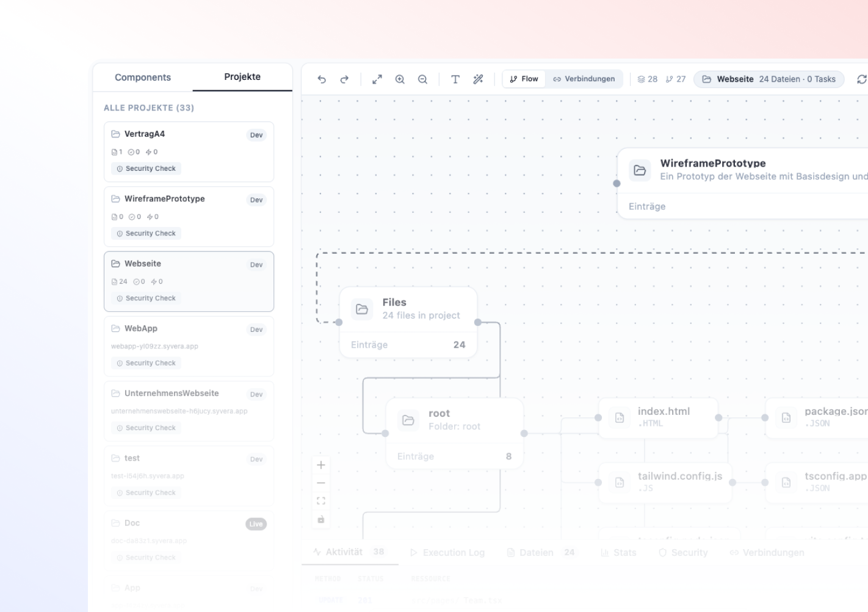Click the Files node title
This screenshot has width=868, height=612.
coord(394,303)
